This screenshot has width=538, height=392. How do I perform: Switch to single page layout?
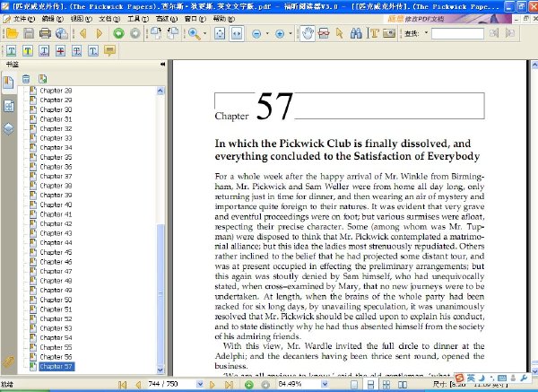pyautogui.click(x=354, y=385)
